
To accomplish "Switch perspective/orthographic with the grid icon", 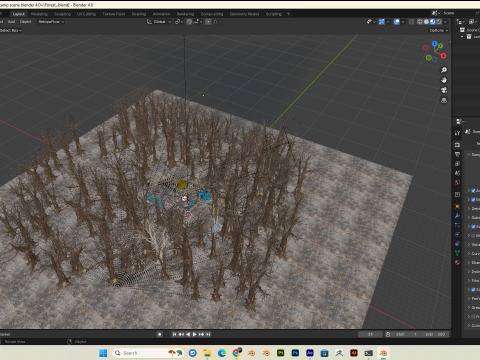I will (444, 100).
